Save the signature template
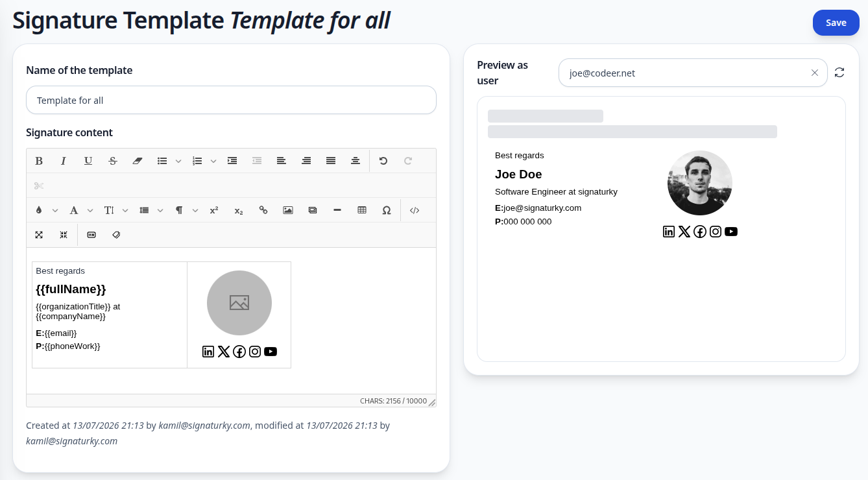The width and height of the screenshot is (868, 480). (836, 23)
